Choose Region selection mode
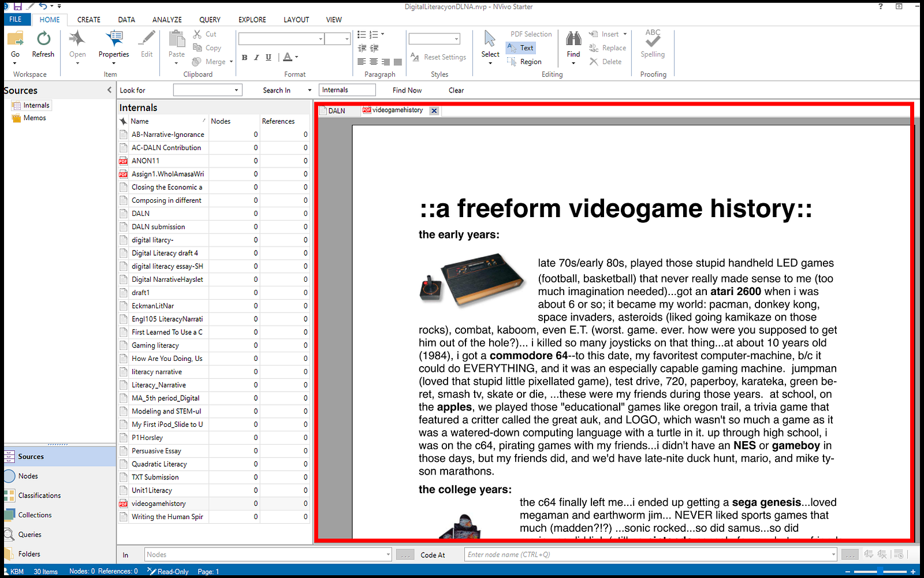This screenshot has width=924, height=578. pos(525,62)
